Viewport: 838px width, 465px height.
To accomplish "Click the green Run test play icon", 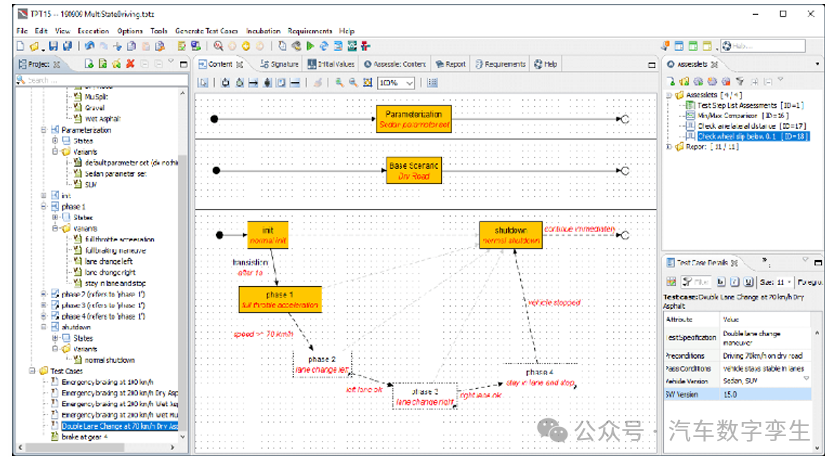I will (311, 46).
